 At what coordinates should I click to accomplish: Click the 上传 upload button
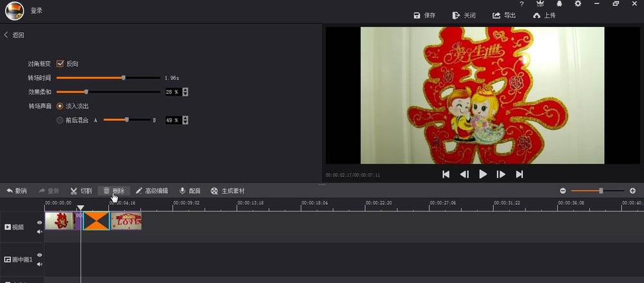coord(544,15)
